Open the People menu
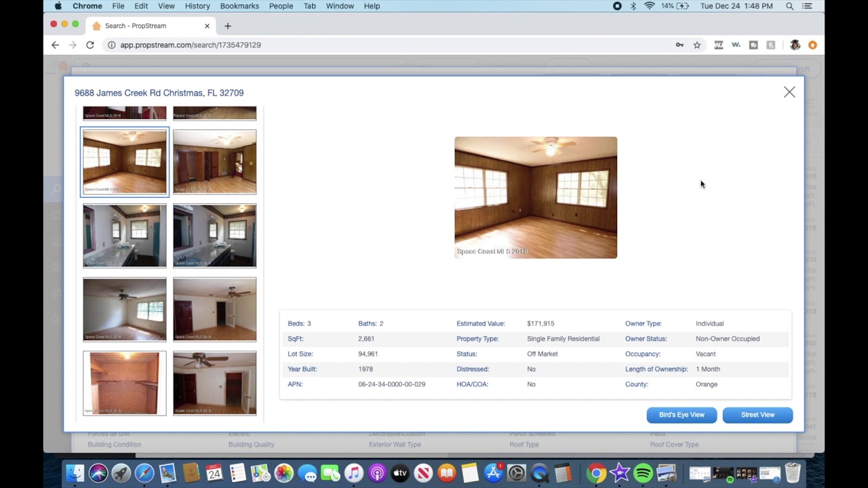Screen dimensions: 868x488 coord(281,6)
